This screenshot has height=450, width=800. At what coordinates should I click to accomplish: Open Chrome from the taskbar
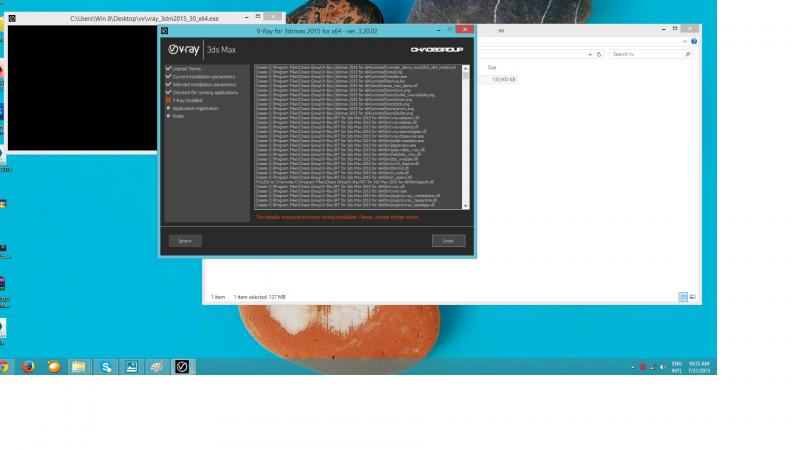tap(4, 366)
